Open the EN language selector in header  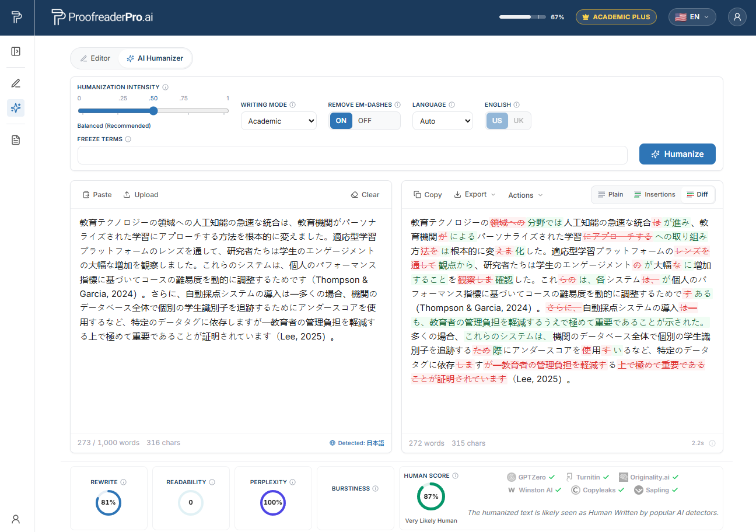tap(692, 17)
